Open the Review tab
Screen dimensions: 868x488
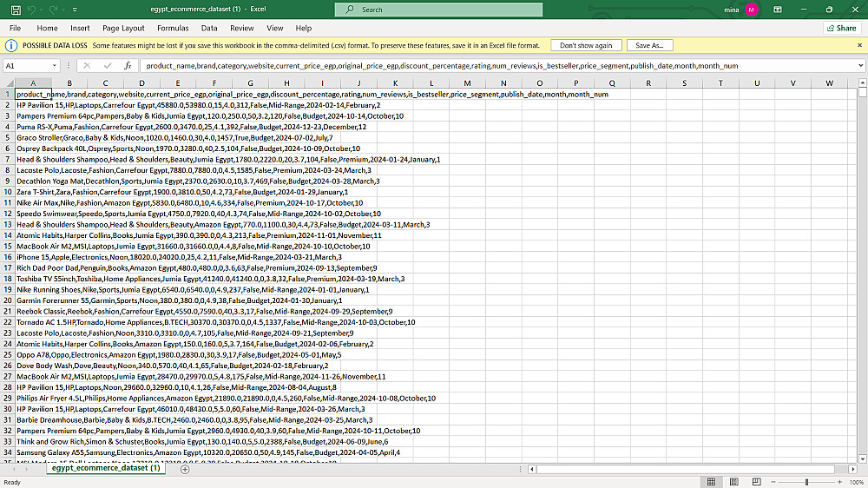242,28
